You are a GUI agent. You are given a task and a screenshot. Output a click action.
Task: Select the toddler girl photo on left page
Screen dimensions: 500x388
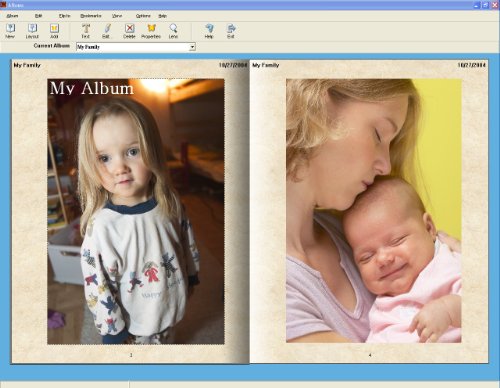[x=136, y=211]
